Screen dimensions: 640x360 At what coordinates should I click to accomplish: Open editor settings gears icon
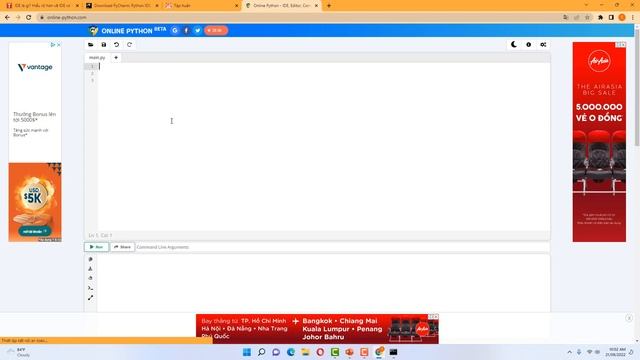[543, 44]
